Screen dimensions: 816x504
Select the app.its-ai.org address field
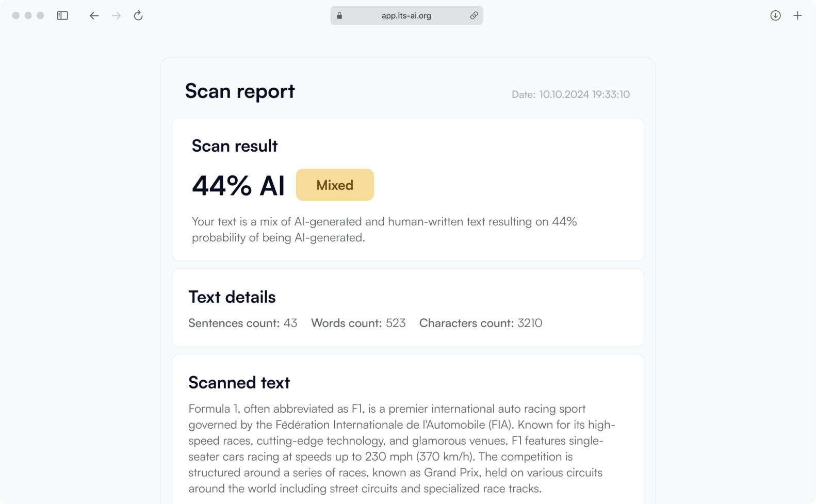click(x=406, y=15)
